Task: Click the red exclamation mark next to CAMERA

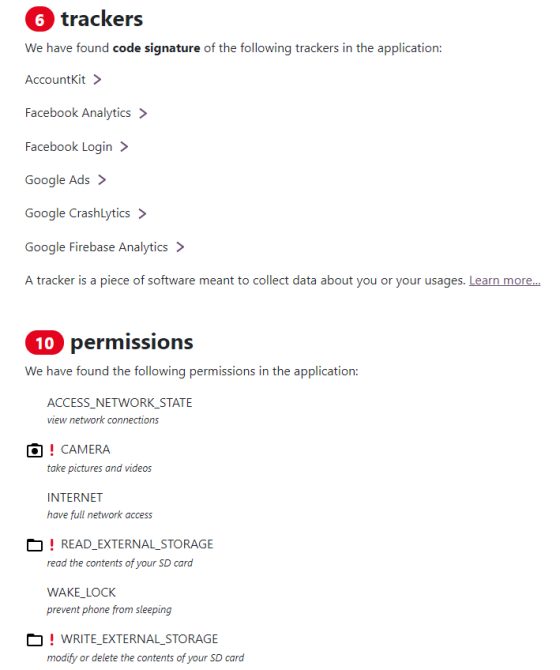Action: [x=52, y=450]
